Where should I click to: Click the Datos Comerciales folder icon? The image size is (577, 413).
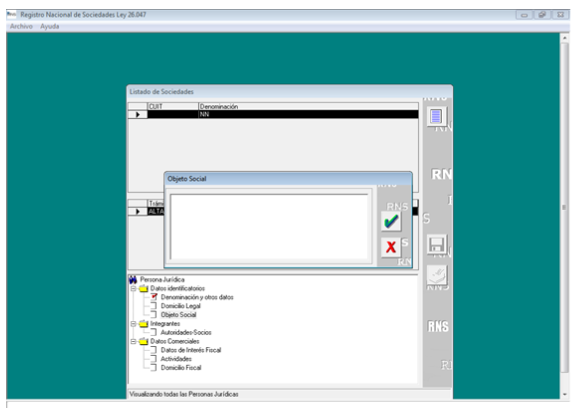144,342
